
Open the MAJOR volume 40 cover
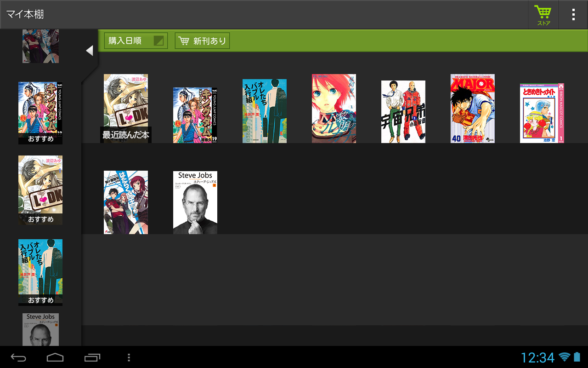pos(473,109)
